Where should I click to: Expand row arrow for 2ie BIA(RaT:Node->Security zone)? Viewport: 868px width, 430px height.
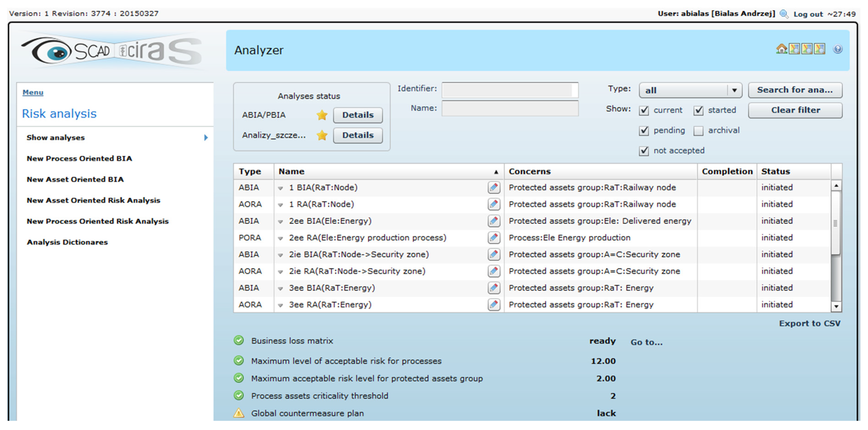(x=280, y=255)
